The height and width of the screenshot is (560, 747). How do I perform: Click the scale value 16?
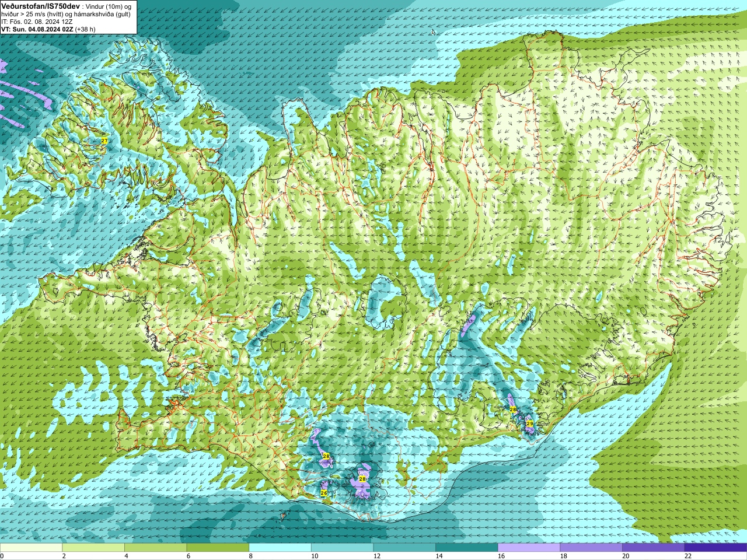pos(501,556)
